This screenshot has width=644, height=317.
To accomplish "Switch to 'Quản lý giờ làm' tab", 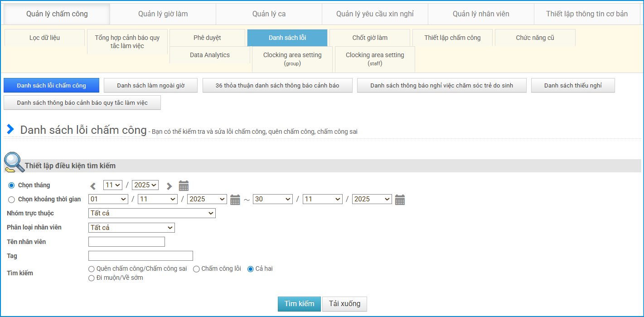I will (163, 14).
